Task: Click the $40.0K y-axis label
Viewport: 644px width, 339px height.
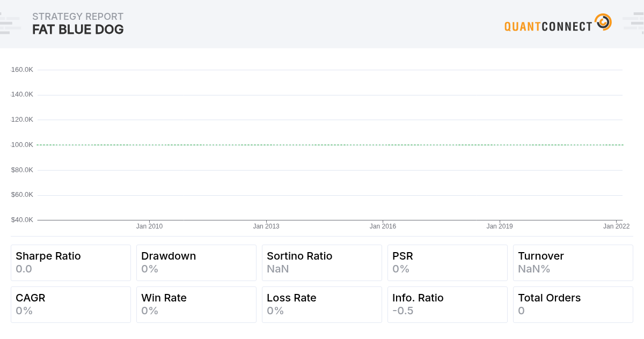Action: click(22, 220)
